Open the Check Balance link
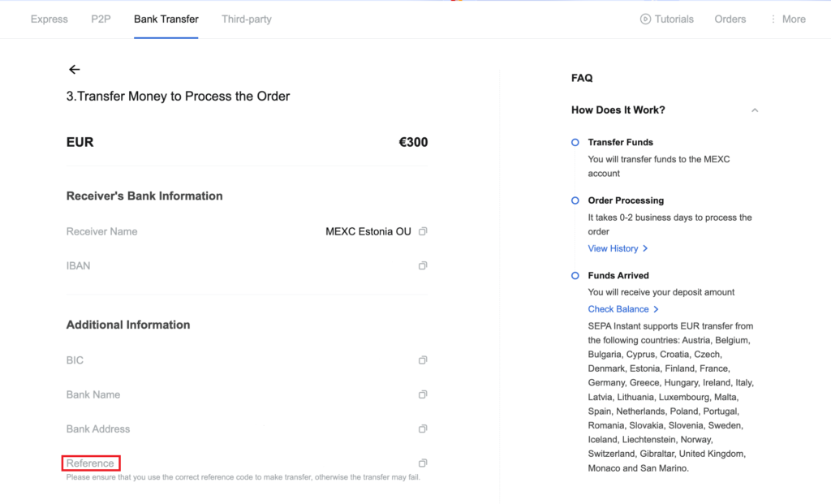831x504 pixels. tap(618, 309)
